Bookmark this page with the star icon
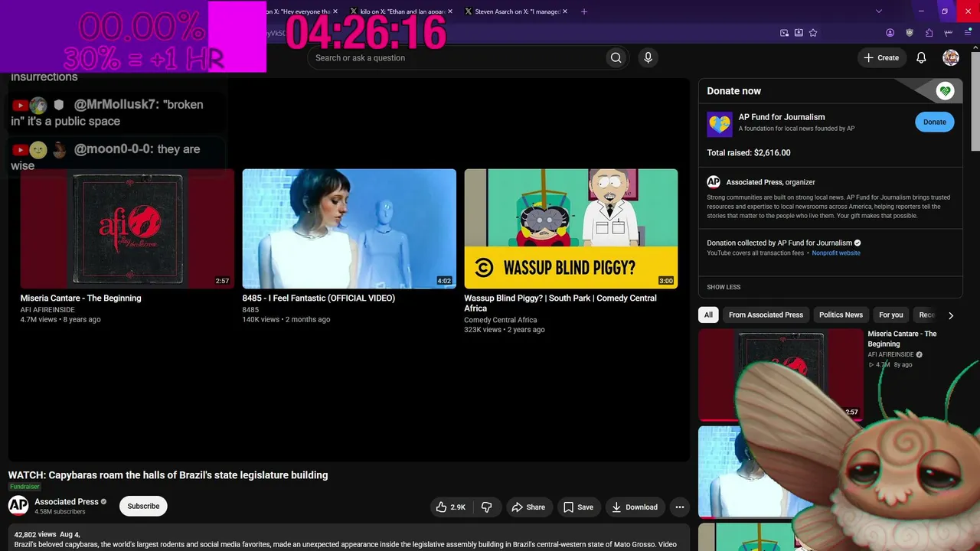 (813, 33)
